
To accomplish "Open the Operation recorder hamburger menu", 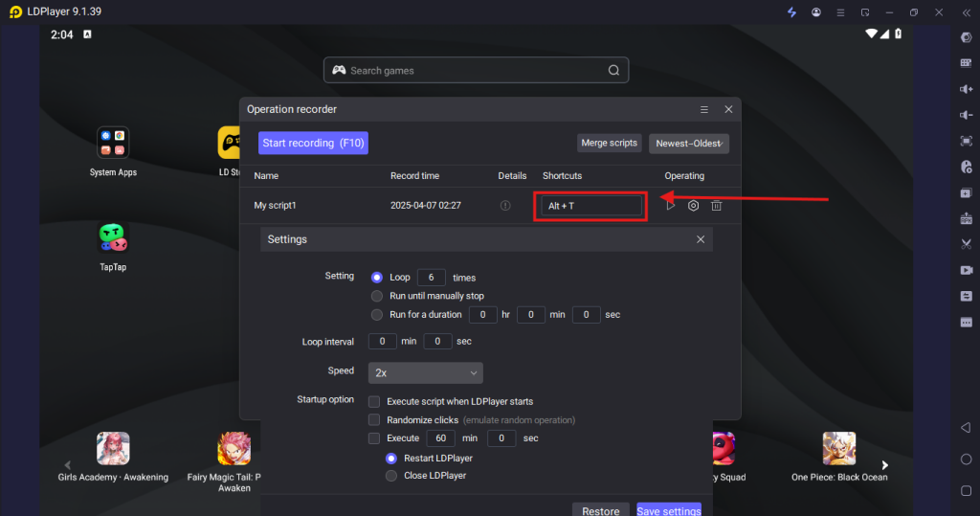I will point(704,109).
